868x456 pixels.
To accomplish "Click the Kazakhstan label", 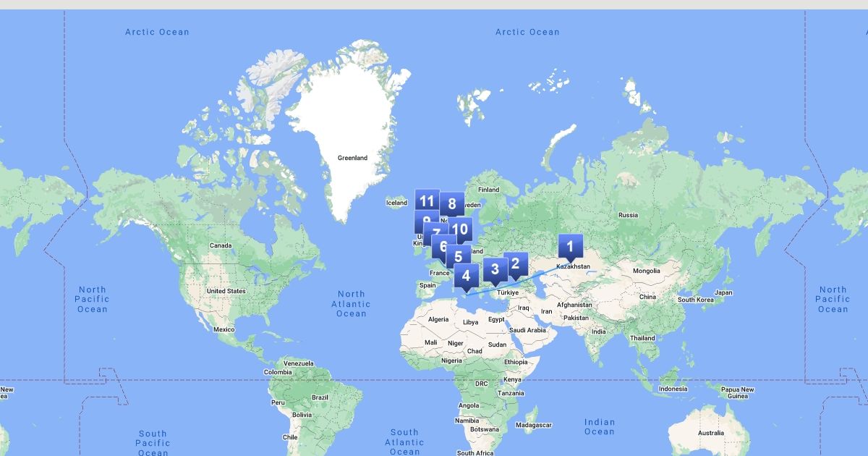I will pyautogui.click(x=573, y=267).
